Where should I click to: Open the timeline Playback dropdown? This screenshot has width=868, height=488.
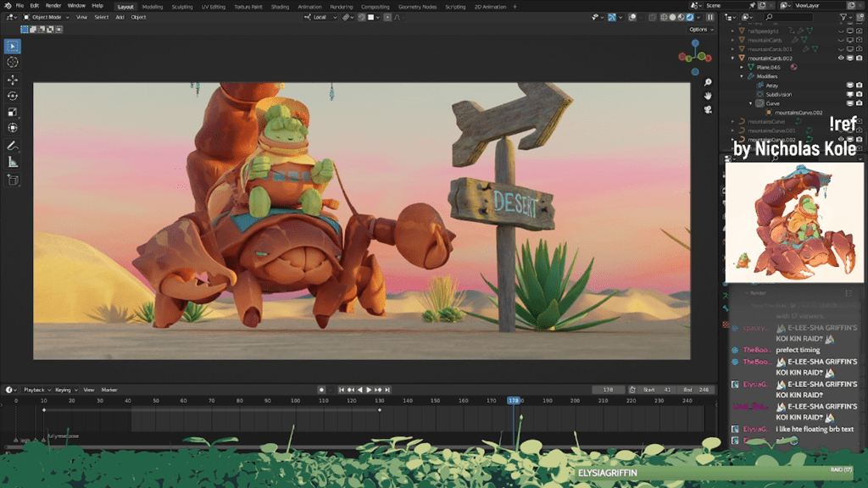(x=36, y=390)
